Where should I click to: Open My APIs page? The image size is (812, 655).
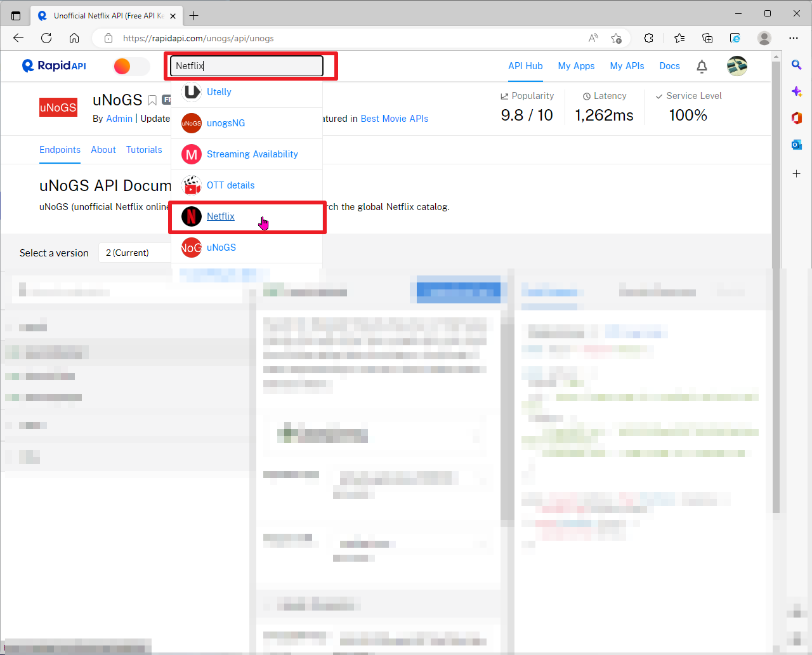point(627,66)
